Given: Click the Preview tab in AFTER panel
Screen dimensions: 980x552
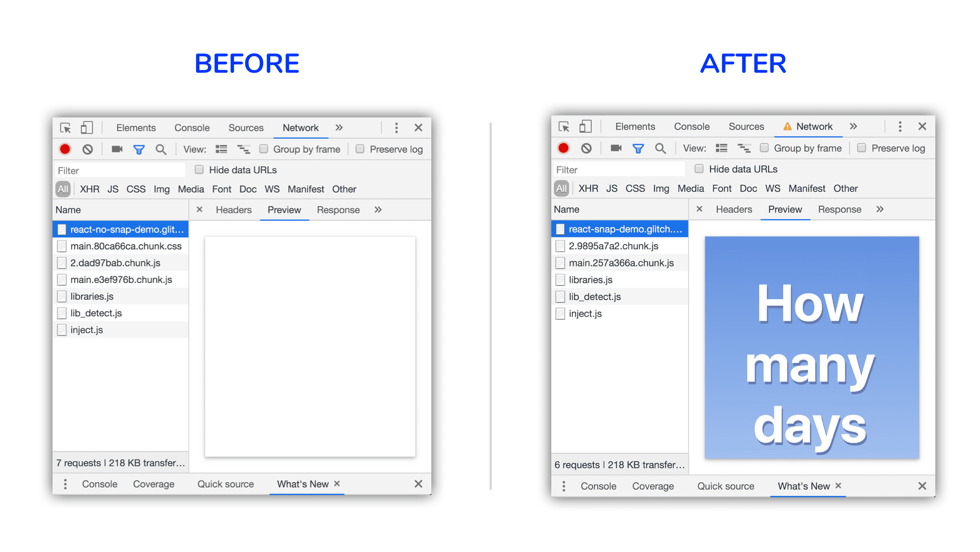Looking at the screenshot, I should point(784,210).
